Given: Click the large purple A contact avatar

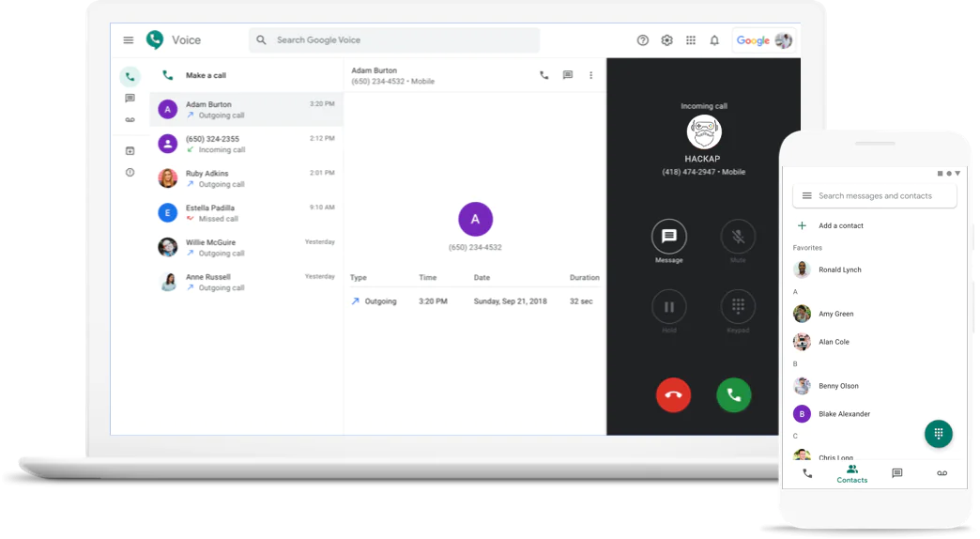Looking at the screenshot, I should [475, 219].
